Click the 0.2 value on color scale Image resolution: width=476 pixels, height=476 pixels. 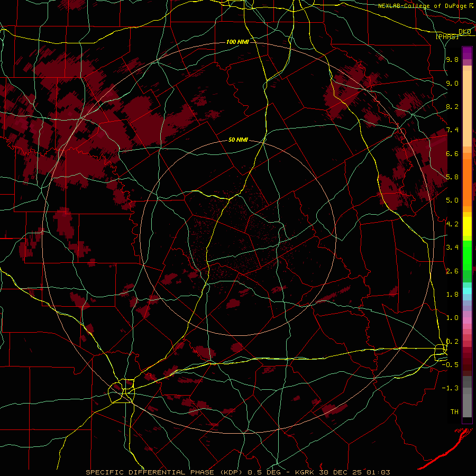452,341
